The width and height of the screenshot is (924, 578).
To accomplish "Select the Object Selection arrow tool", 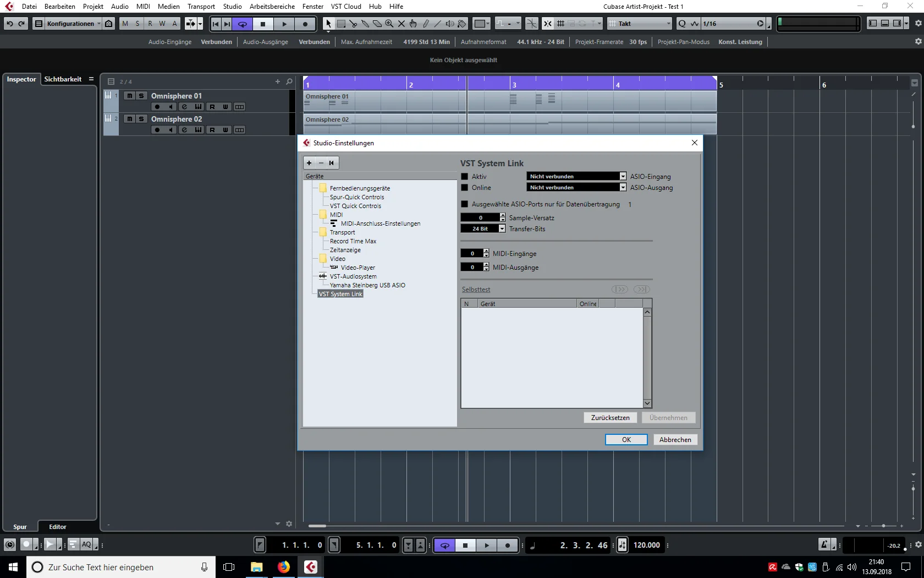I will tap(328, 24).
